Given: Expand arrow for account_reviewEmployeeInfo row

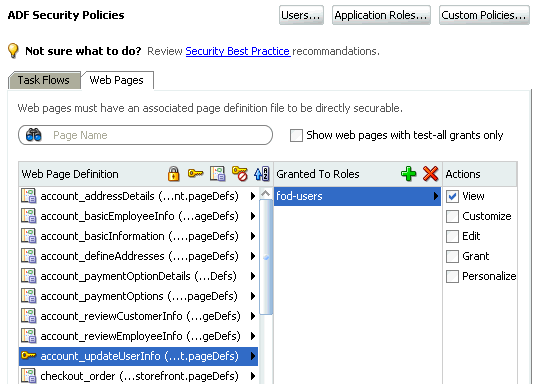Looking at the screenshot, I should pyautogui.click(x=253, y=336).
